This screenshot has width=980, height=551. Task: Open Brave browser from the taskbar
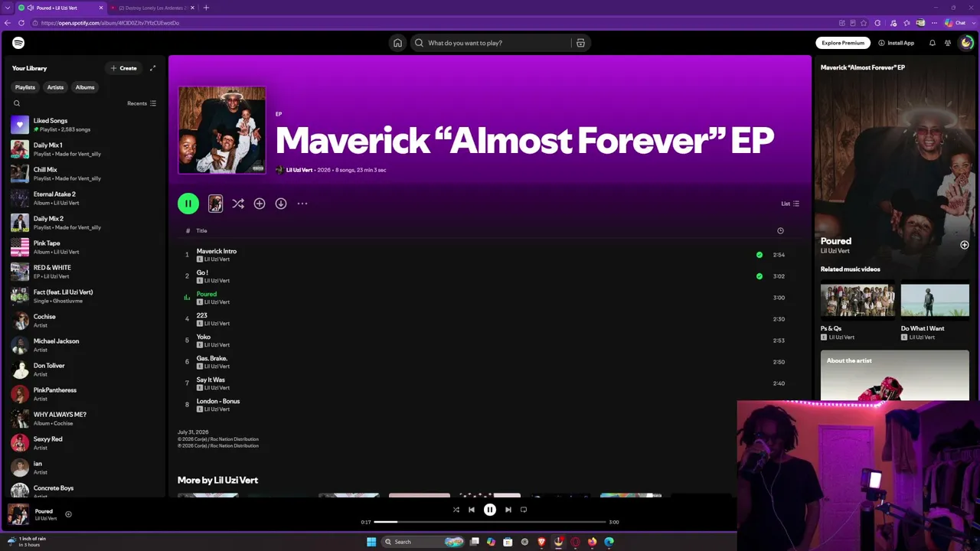pyautogui.click(x=541, y=542)
